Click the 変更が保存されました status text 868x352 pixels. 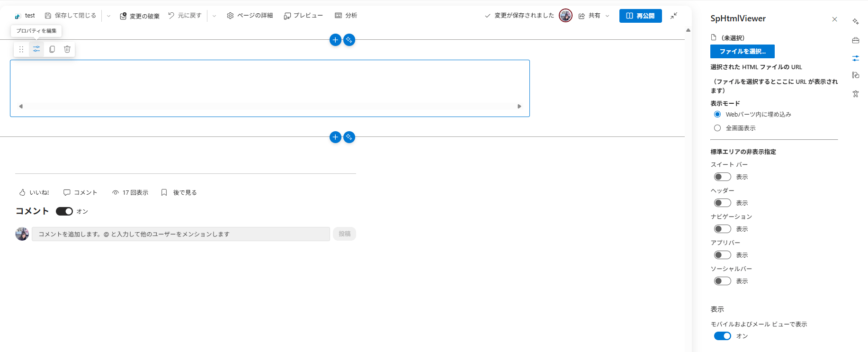pos(524,16)
